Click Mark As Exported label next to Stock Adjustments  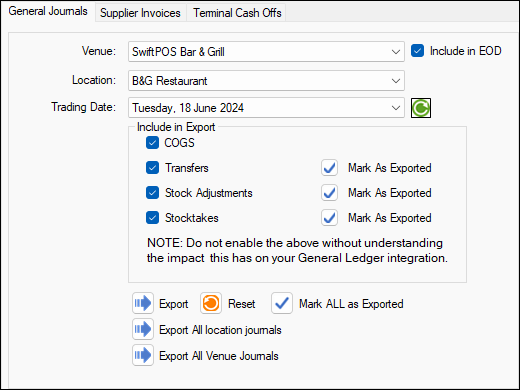click(x=390, y=193)
